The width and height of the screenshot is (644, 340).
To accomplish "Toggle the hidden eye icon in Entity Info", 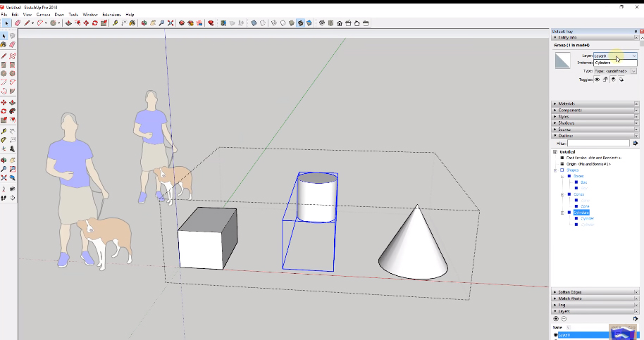I will pos(597,80).
